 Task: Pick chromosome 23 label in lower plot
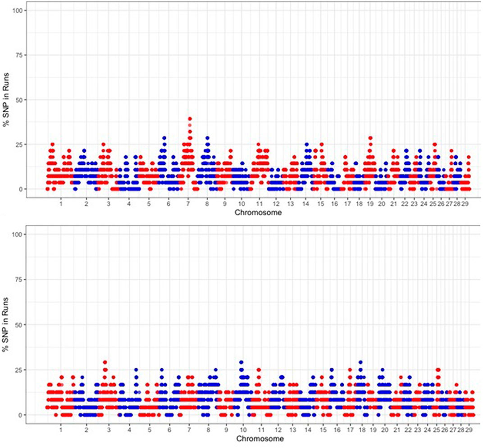point(418,429)
